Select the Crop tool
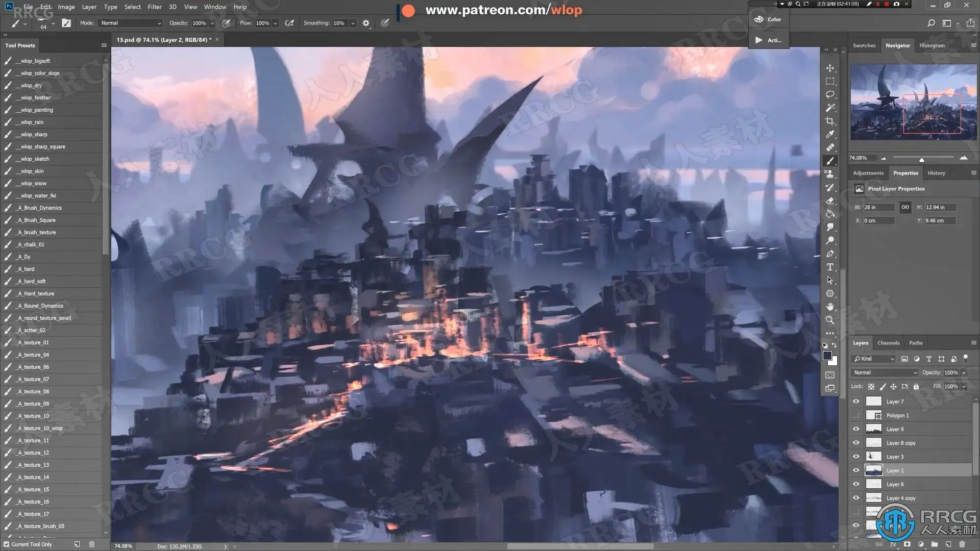Screen dimensions: 980x551 tap(830, 121)
